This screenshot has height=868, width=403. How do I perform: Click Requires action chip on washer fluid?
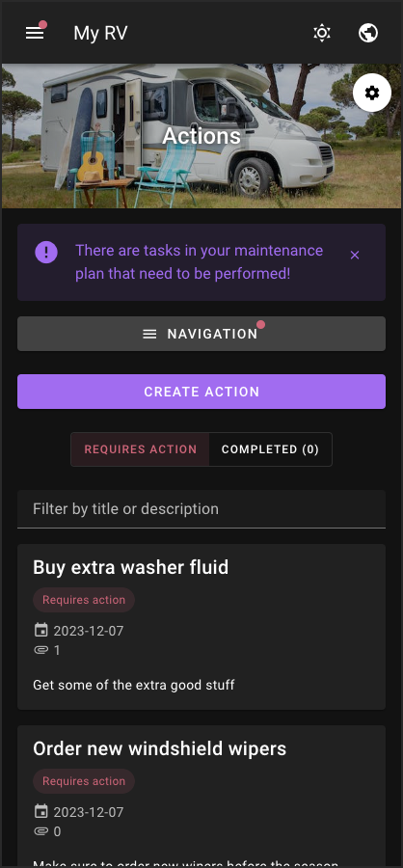pos(84,600)
